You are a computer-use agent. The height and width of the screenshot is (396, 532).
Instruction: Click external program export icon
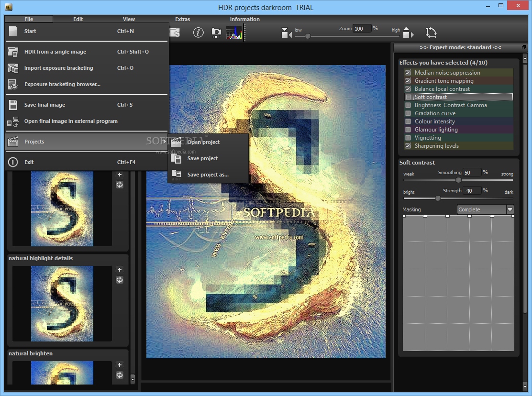pyautogui.click(x=13, y=121)
